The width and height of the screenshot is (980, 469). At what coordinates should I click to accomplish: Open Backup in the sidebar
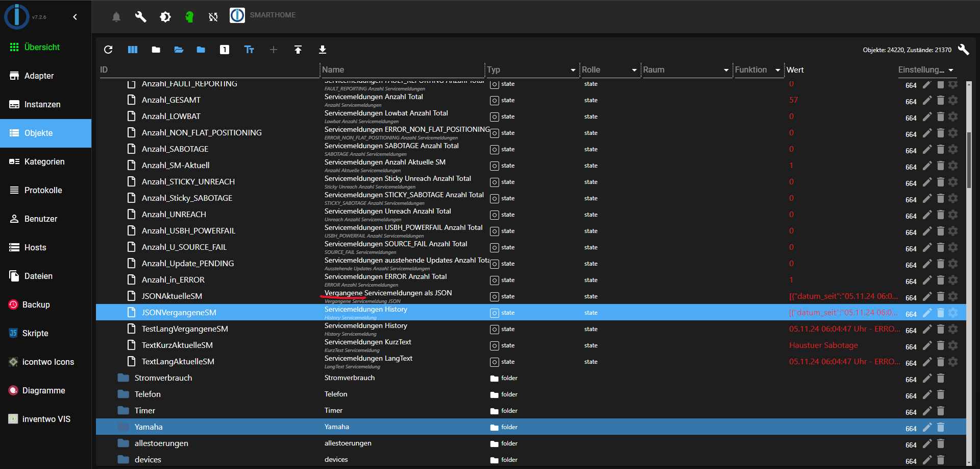pyautogui.click(x=45, y=304)
